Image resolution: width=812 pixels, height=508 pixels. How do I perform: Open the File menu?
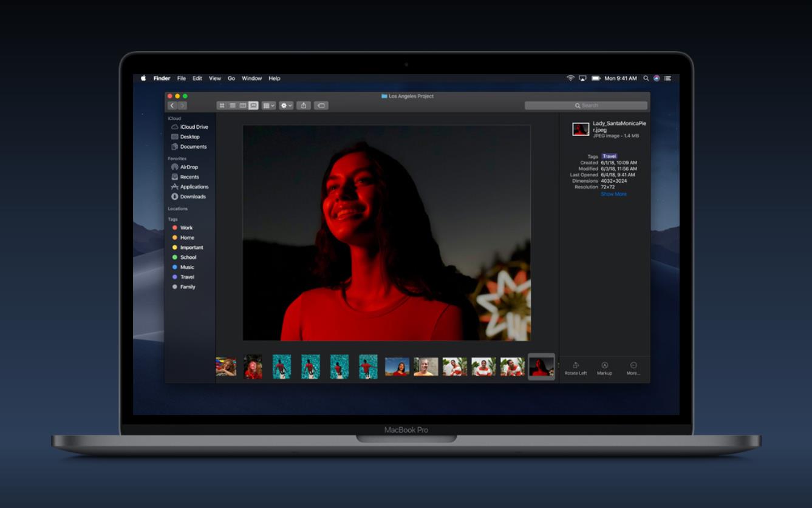tap(182, 78)
